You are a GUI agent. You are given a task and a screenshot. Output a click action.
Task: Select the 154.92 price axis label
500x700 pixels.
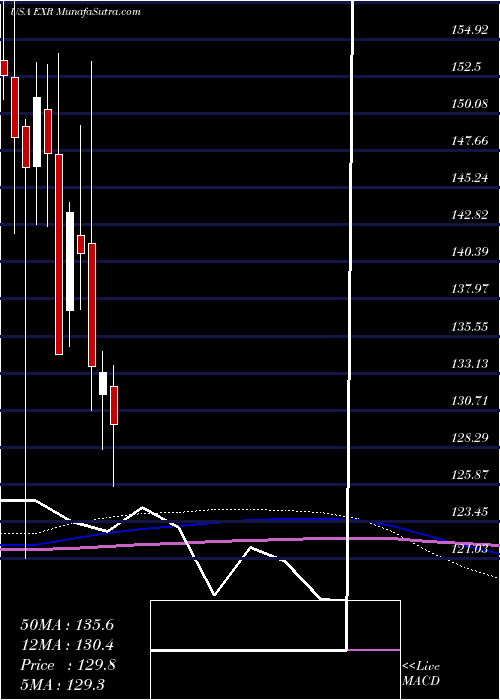click(470, 30)
